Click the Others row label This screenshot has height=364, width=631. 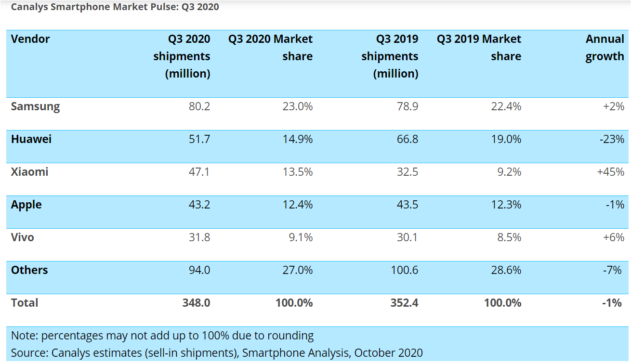coord(29,270)
